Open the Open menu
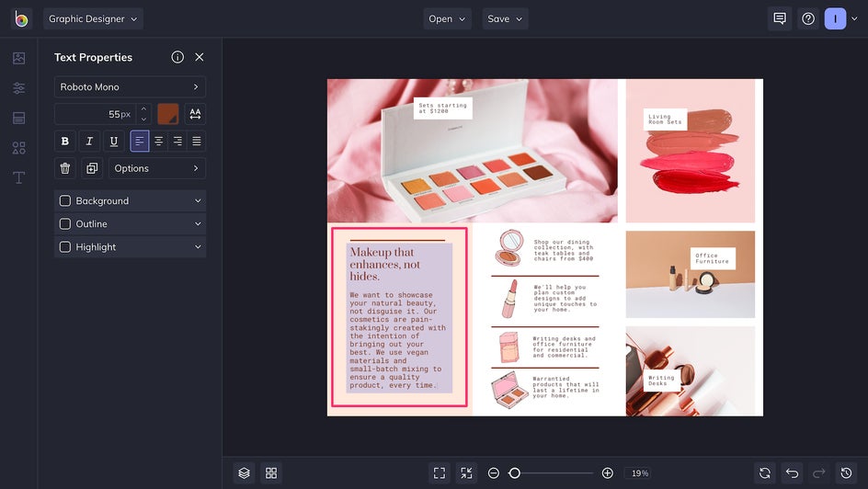 [447, 18]
